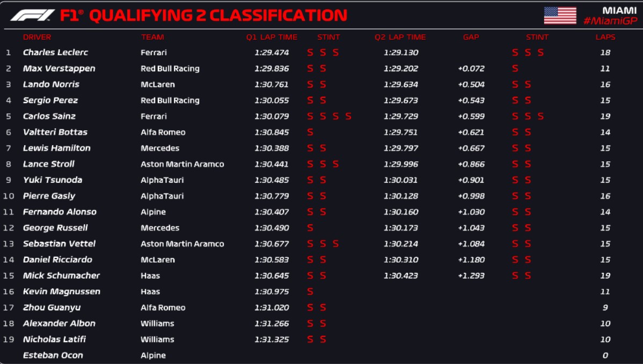Click Schumacher's gap value +1.293

tap(471, 276)
